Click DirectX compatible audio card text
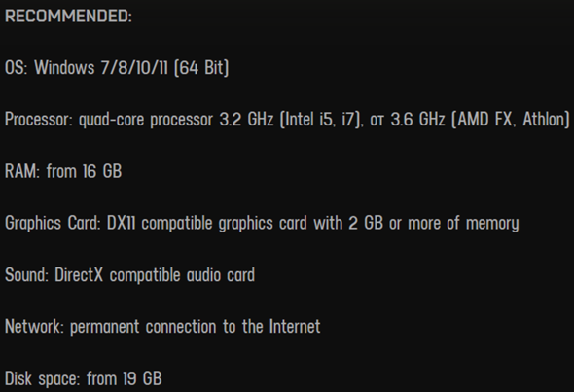574x392 pixels. pos(155,275)
